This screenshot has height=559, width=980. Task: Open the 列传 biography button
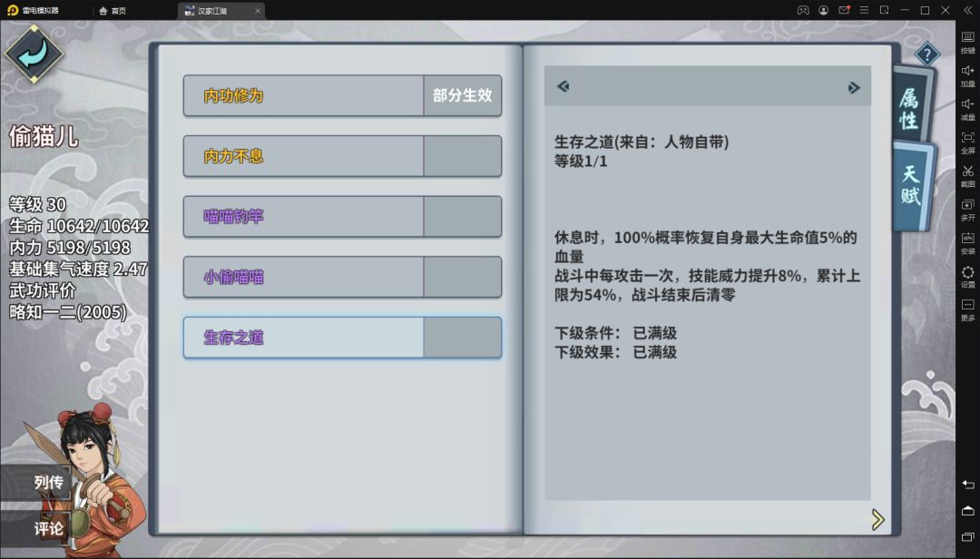(x=37, y=483)
